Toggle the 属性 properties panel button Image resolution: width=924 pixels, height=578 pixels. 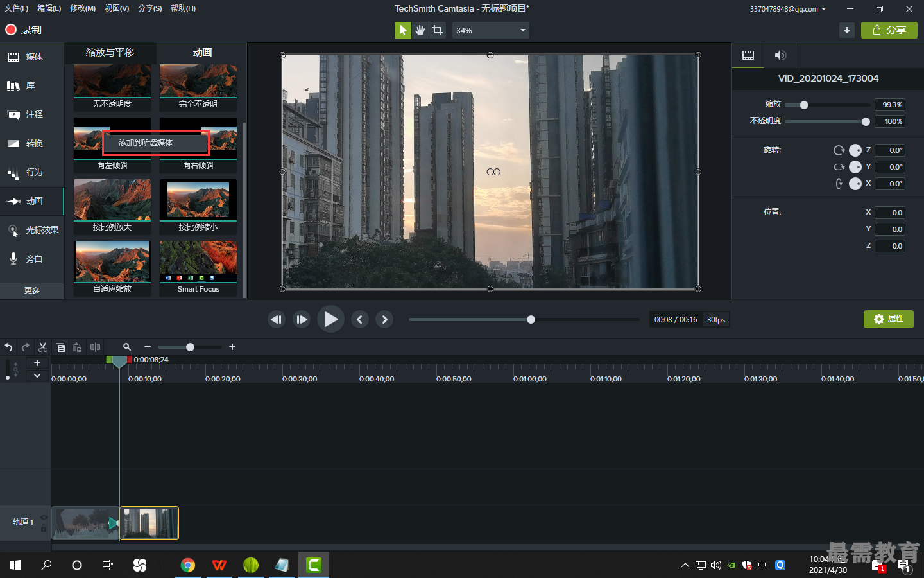[889, 319]
